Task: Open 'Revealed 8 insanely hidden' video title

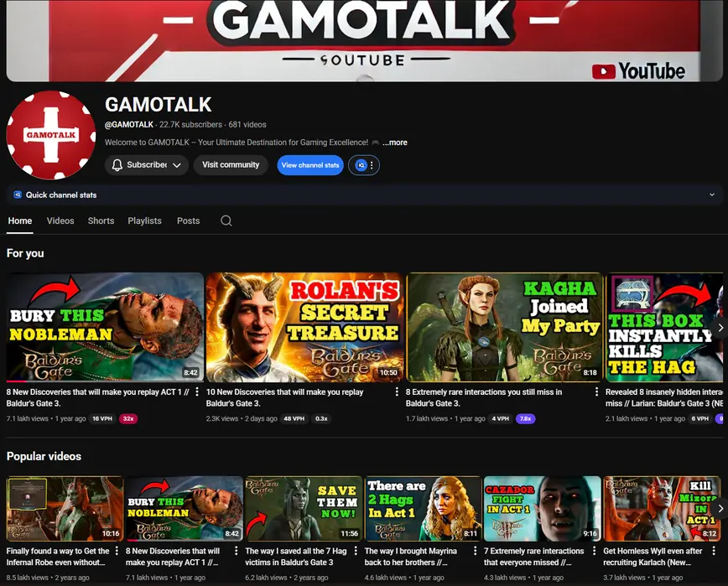Action: coord(664,397)
